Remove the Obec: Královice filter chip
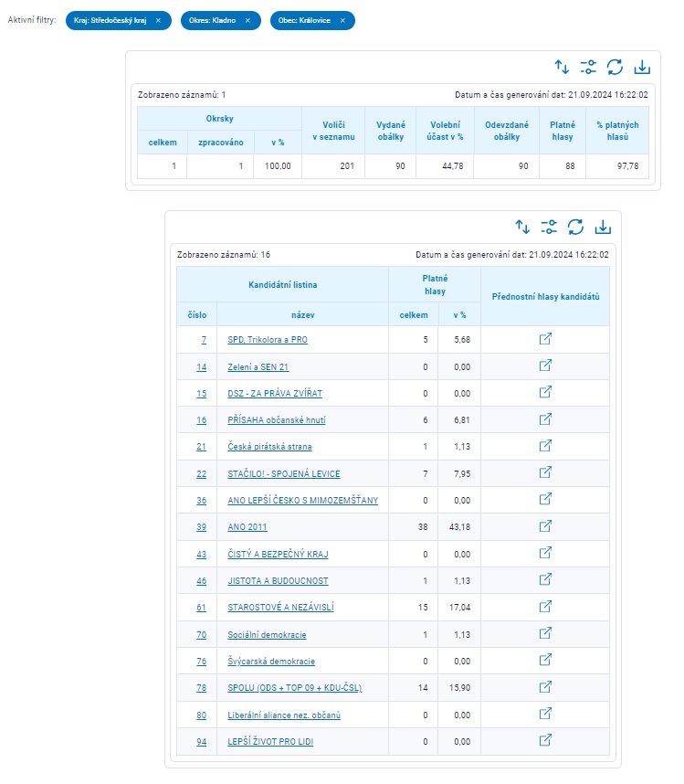Viewport: 684px width, 784px height. (x=342, y=20)
